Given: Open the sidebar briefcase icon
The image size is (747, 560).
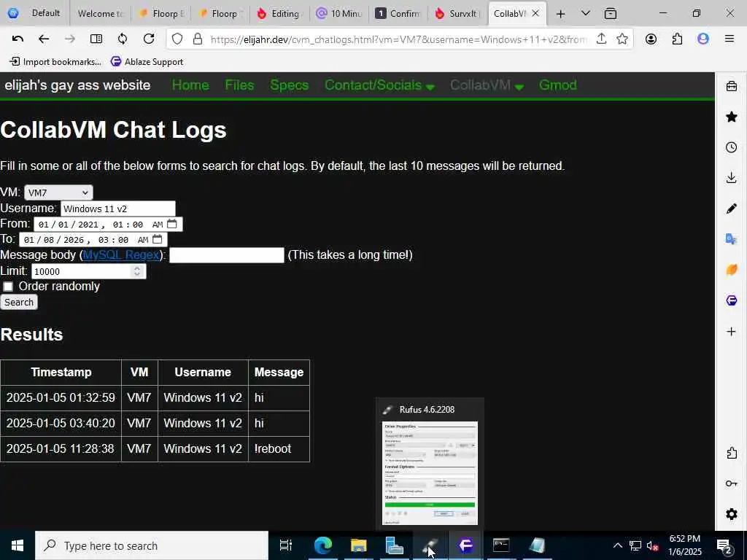Looking at the screenshot, I should 731,86.
